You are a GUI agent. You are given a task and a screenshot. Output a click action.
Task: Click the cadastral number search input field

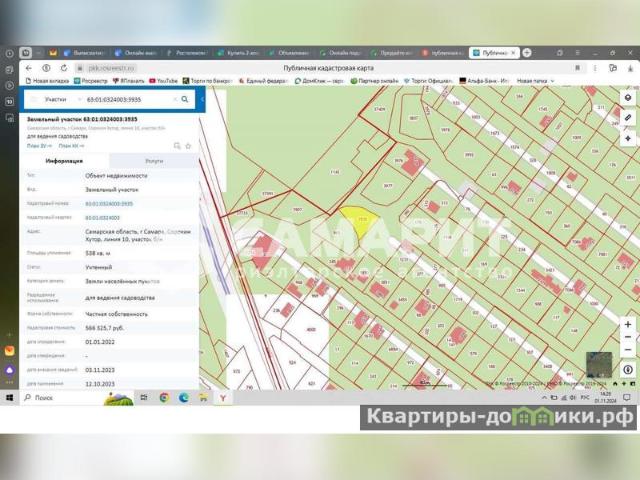[127, 99]
